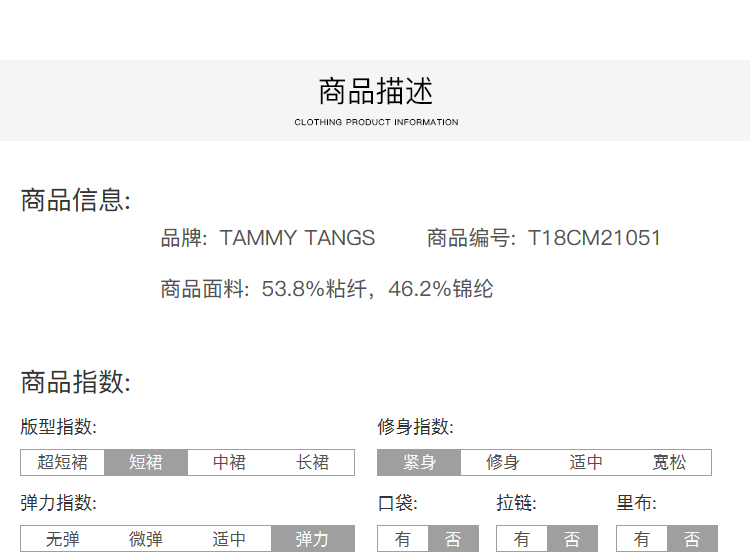Select 紧身 under 修身指数
The width and height of the screenshot is (750, 552).
tap(419, 462)
